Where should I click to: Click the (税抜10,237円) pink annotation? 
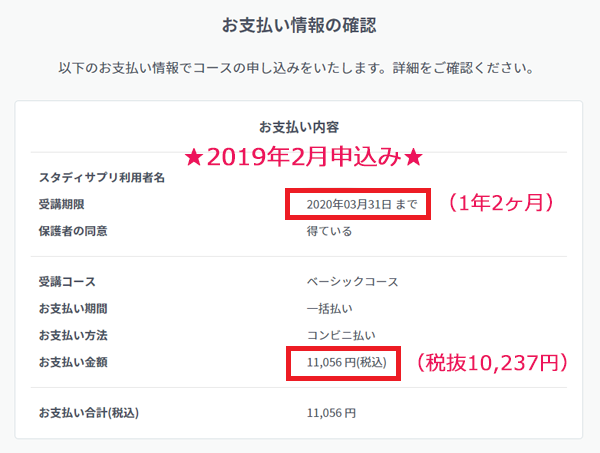click(x=492, y=362)
